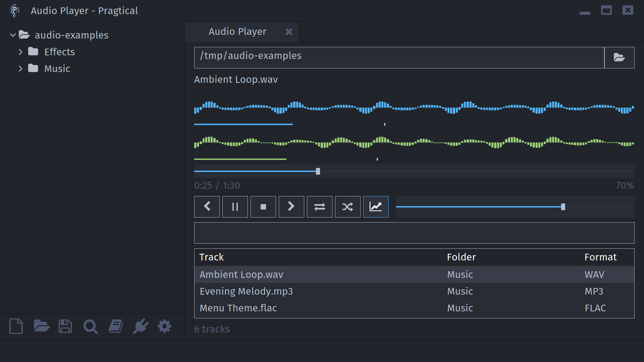Open the plugins plug icon

141,326
